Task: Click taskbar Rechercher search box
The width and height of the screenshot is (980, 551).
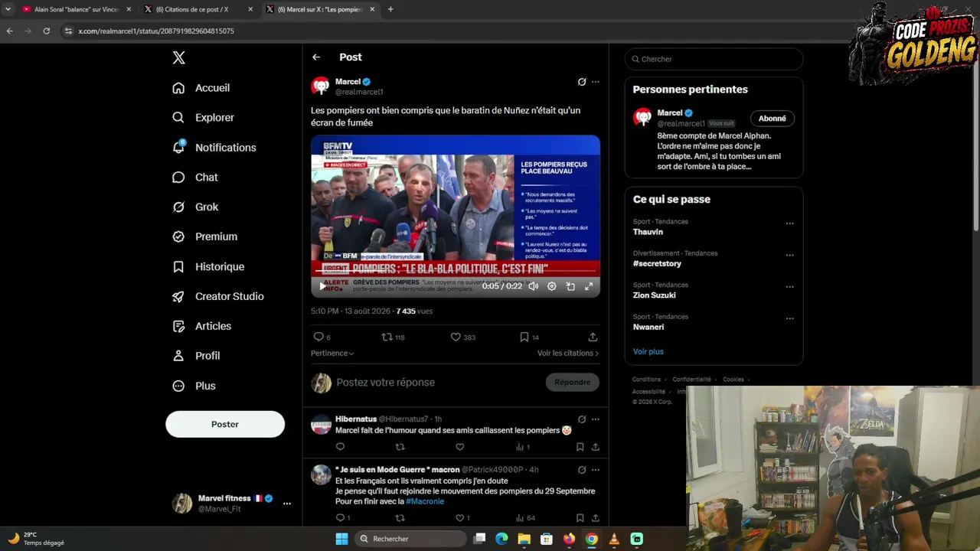Action: tap(412, 539)
